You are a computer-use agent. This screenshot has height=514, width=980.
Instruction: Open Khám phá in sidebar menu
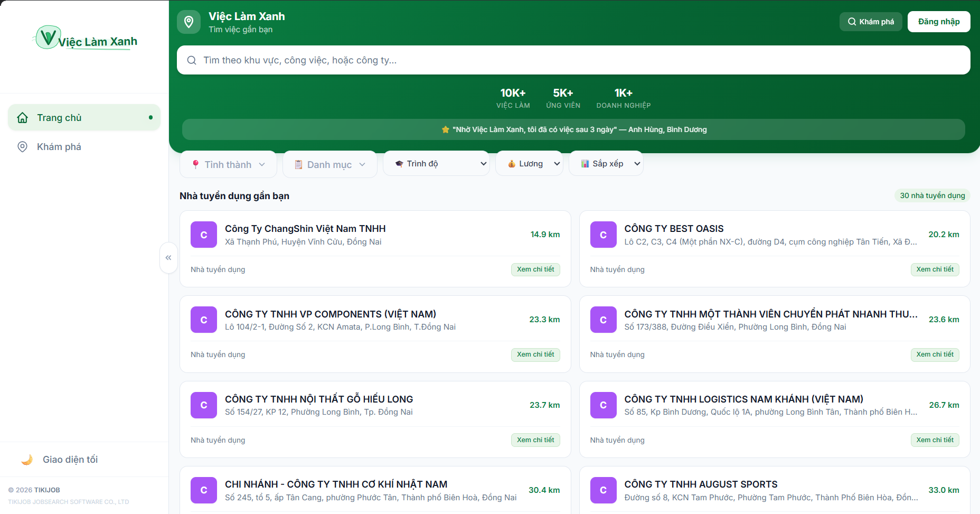84,147
